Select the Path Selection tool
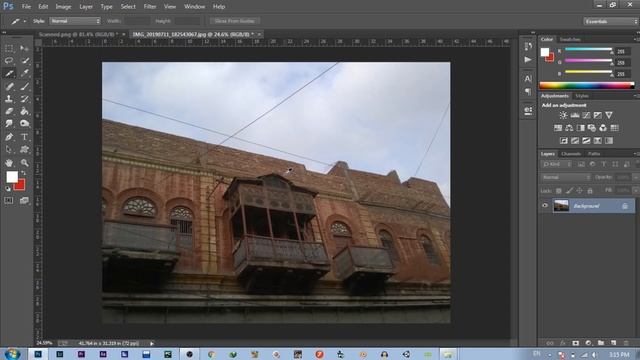The height and width of the screenshot is (360, 640). [x=9, y=149]
